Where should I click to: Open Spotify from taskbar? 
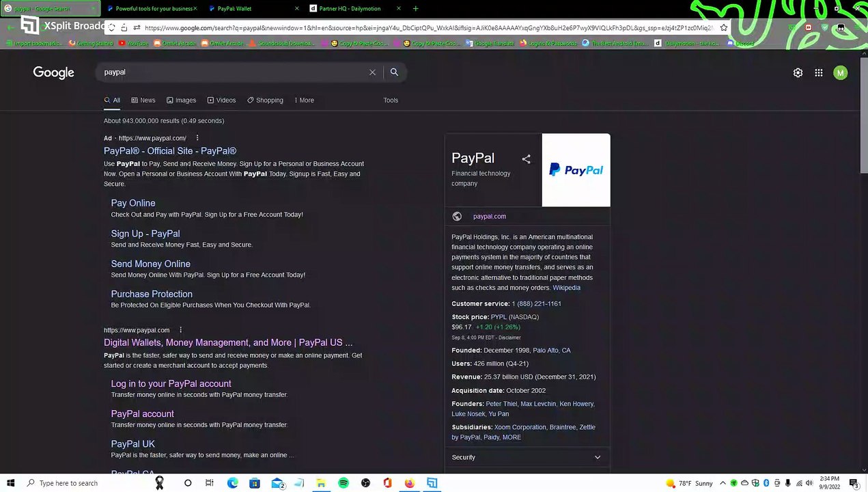(x=344, y=483)
